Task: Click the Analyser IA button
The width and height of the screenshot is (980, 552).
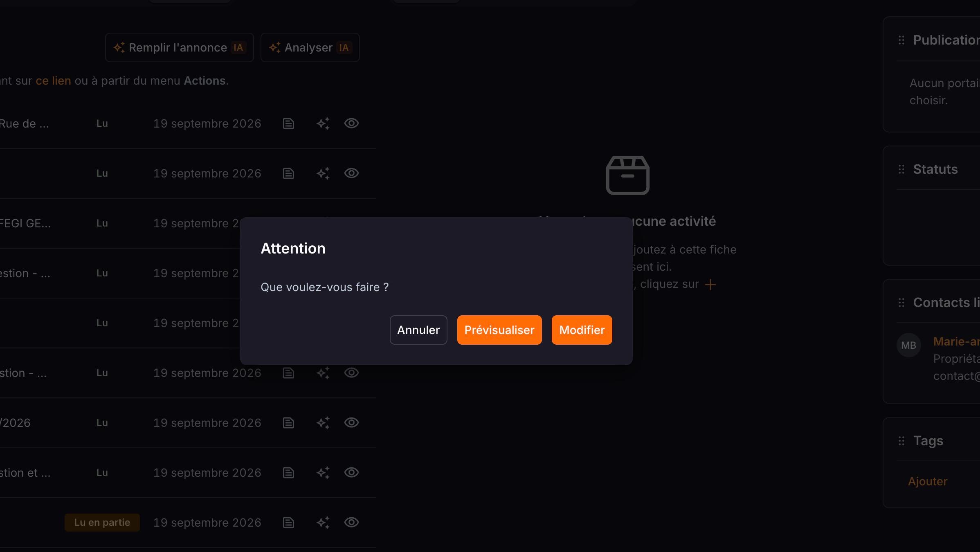Action: 310,47
